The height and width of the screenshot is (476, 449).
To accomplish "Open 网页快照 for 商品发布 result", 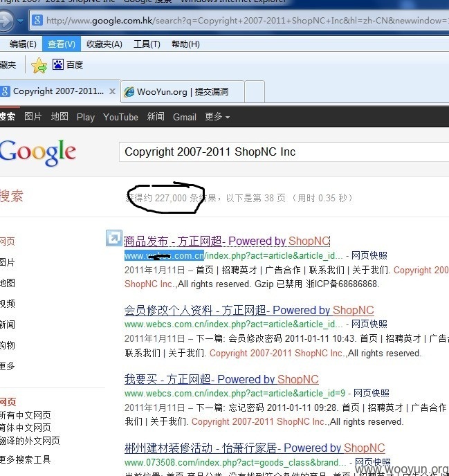I will pos(369,255).
